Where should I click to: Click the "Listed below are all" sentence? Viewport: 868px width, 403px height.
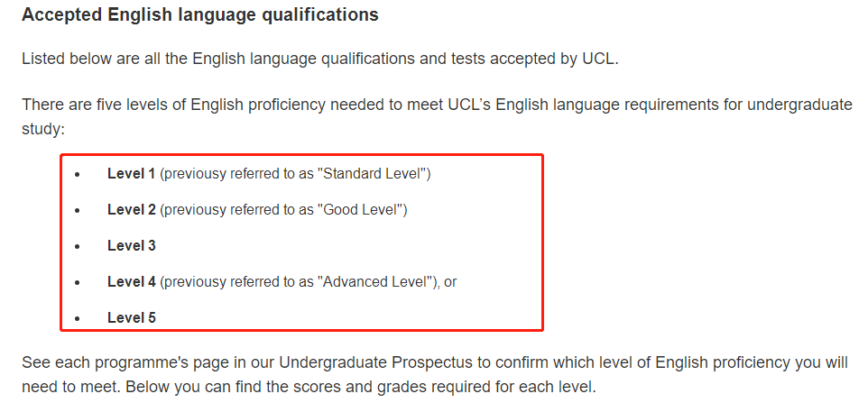pos(320,59)
